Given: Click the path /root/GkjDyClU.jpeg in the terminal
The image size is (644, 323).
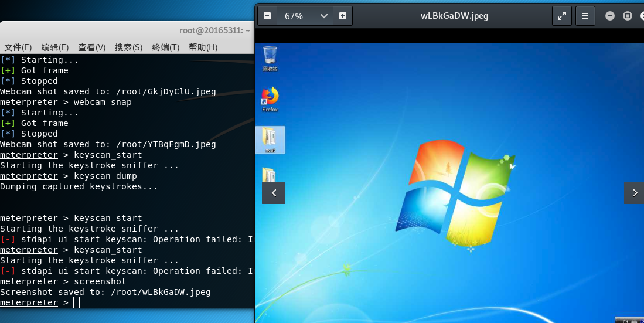Looking at the screenshot, I should pyautogui.click(x=166, y=91).
